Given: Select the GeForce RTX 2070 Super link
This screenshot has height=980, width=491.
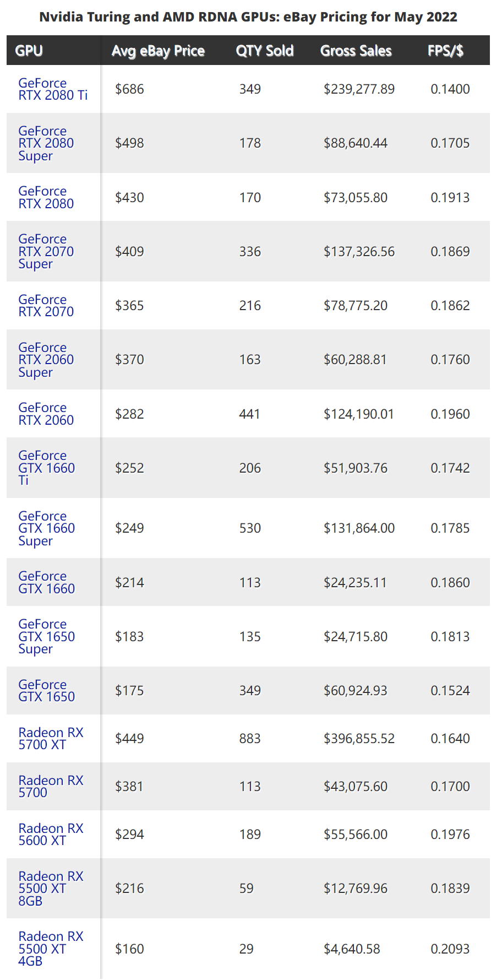Looking at the screenshot, I should (46, 251).
